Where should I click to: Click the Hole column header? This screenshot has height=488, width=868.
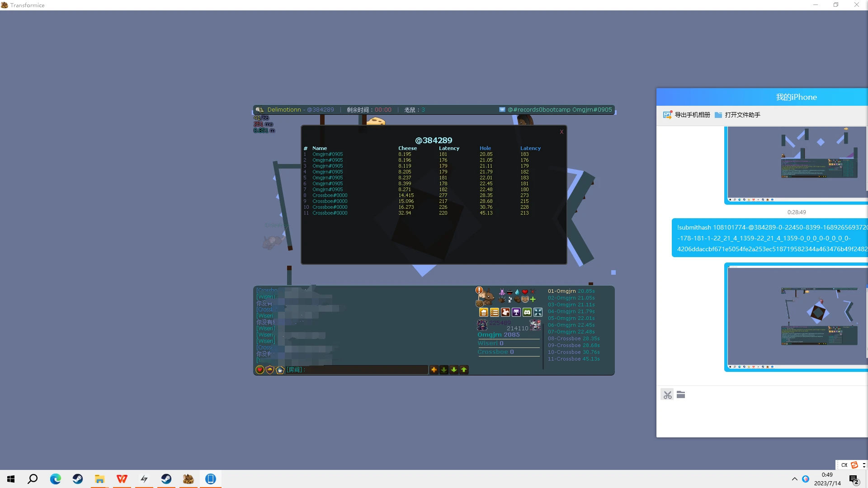pos(485,148)
